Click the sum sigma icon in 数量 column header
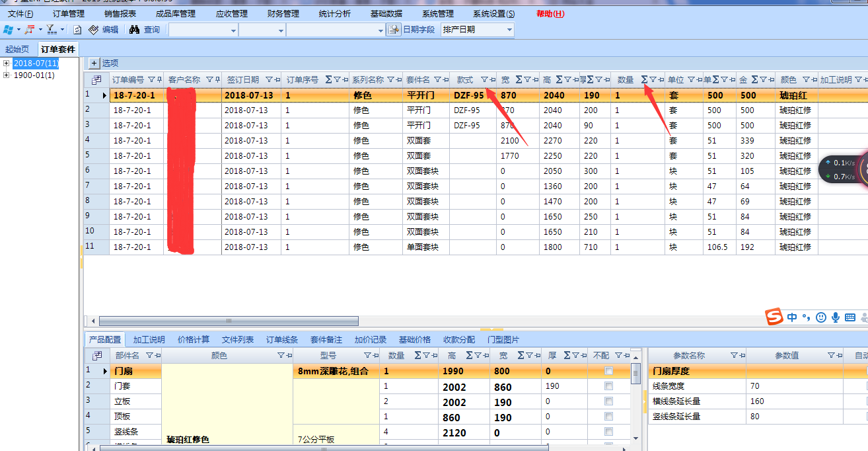 click(644, 80)
